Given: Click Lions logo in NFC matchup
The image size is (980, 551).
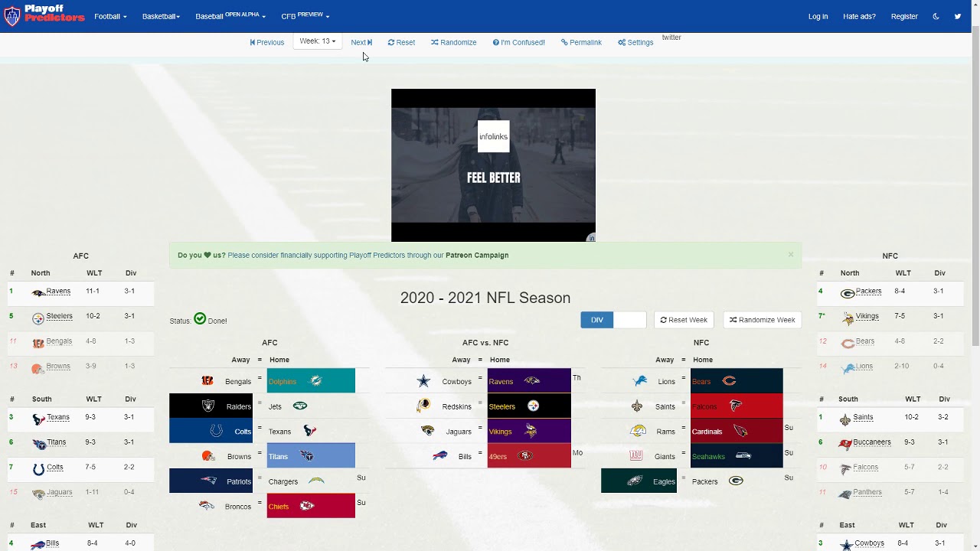Looking at the screenshot, I should point(641,381).
